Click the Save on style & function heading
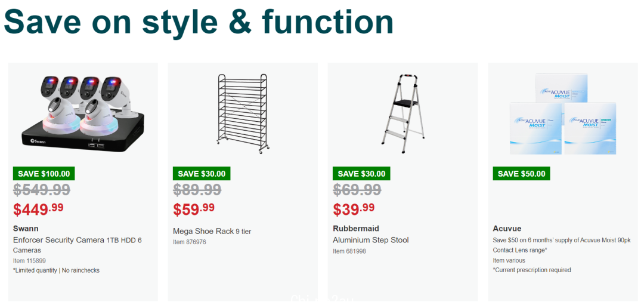The image size is (644, 308). pos(199,21)
